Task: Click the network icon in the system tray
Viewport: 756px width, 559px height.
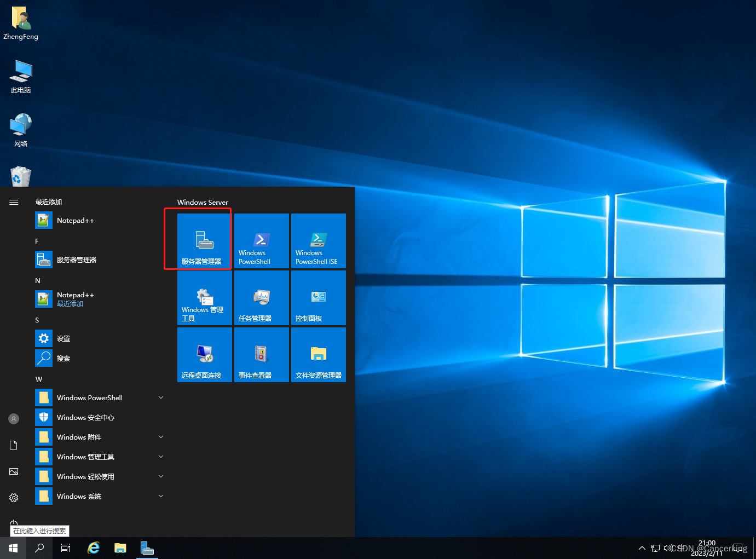Action: (655, 548)
